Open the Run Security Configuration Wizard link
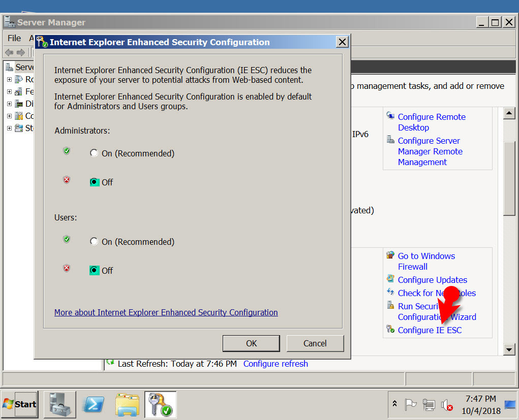 point(437,311)
